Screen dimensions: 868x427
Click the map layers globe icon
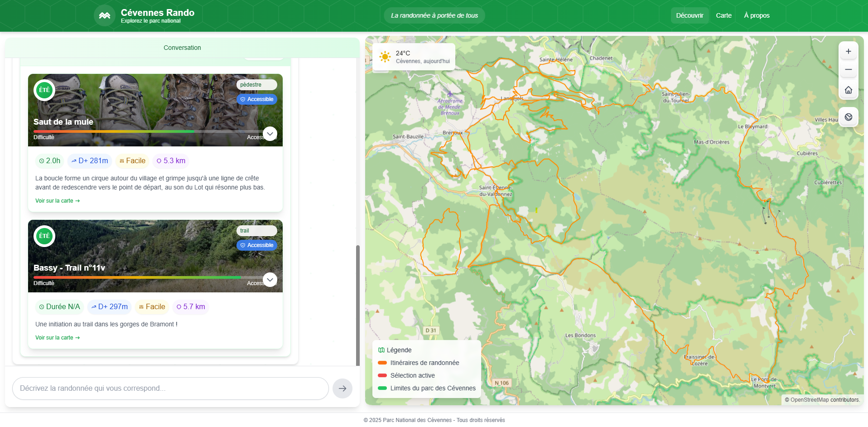[848, 117]
